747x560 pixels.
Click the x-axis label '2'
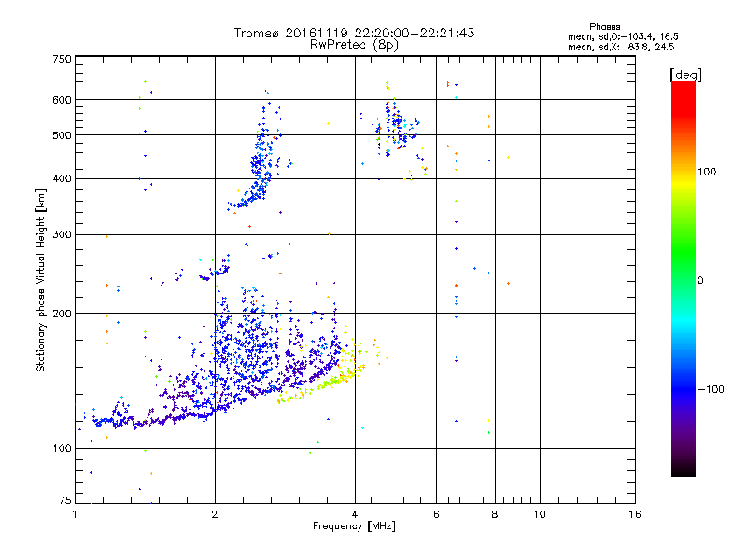(x=215, y=514)
